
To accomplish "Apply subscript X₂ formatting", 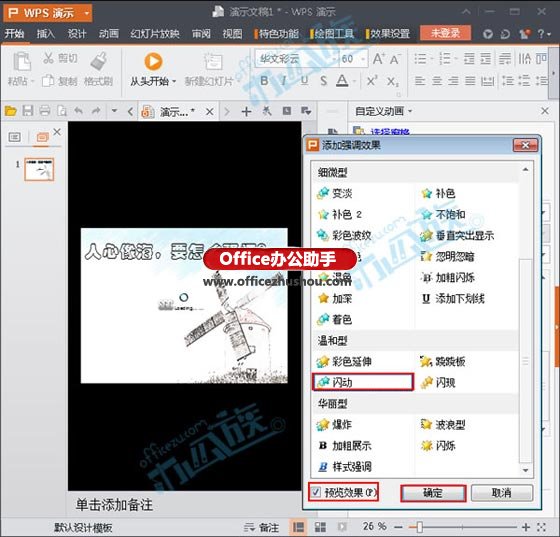I will point(392,82).
